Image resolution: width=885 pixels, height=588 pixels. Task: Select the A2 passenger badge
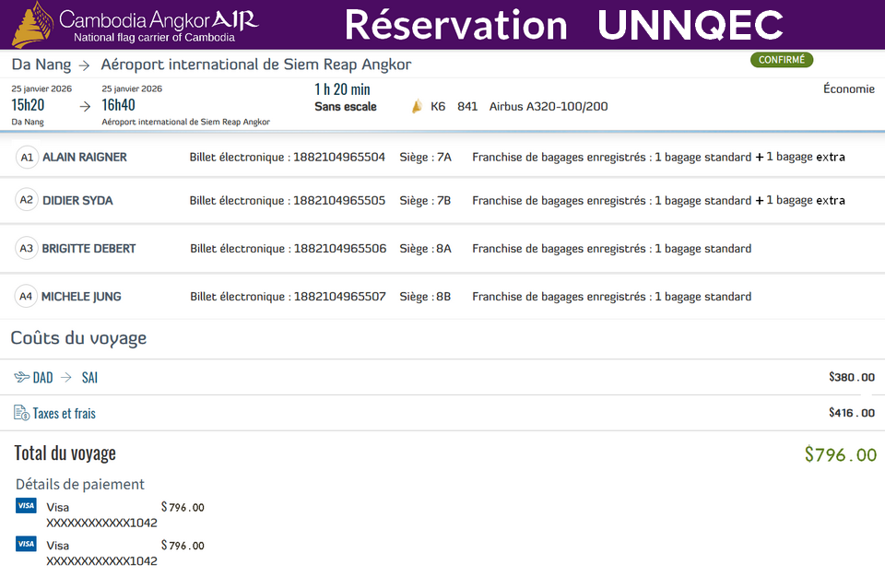tap(27, 201)
